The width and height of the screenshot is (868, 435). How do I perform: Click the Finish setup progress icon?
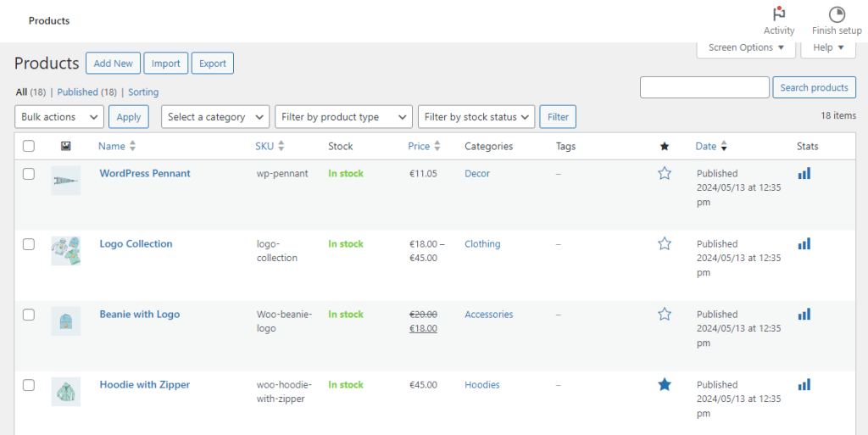(x=836, y=15)
